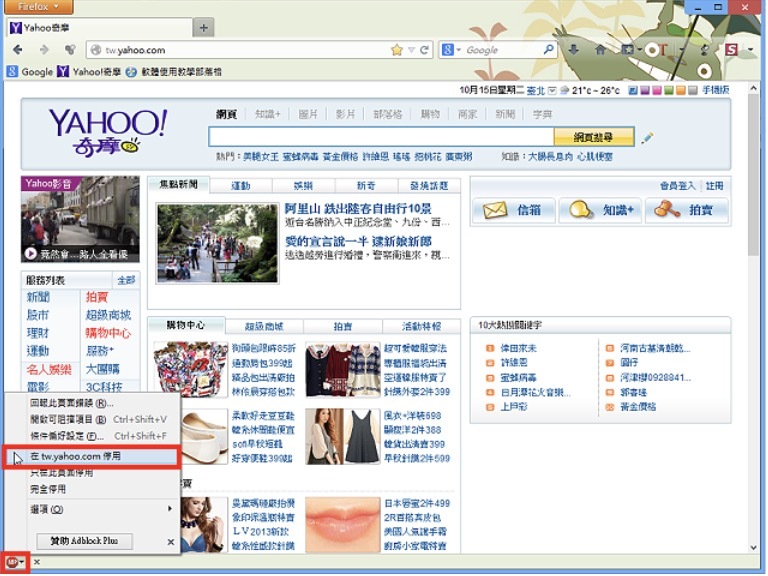Switch to the 圖片 search tab
Viewport: 768px width, 576px height.
[x=308, y=114]
